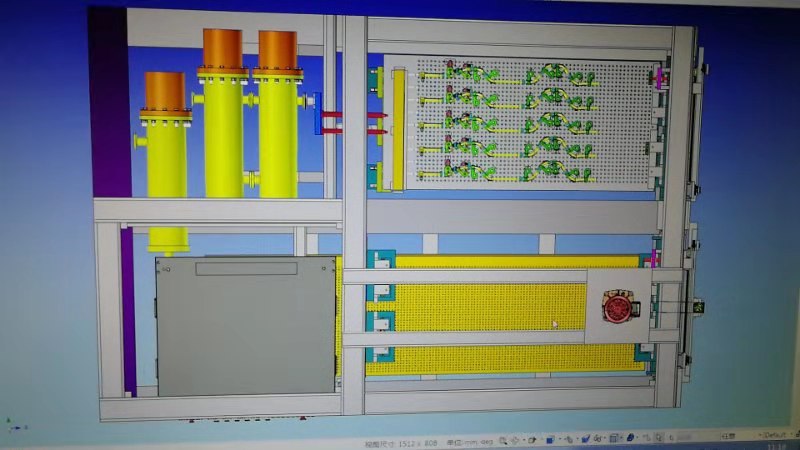Open the selection filter dropdown left of Default
The image size is (800, 450).
(727, 435)
